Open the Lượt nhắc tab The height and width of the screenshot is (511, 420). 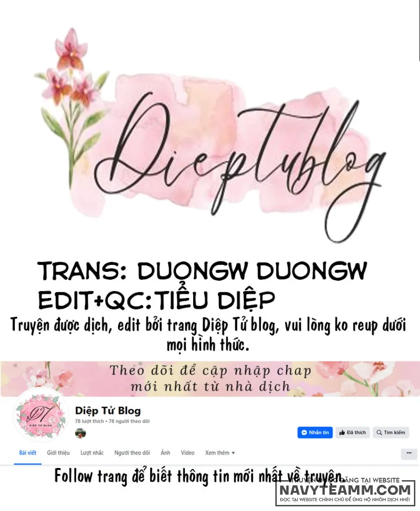coord(92,453)
